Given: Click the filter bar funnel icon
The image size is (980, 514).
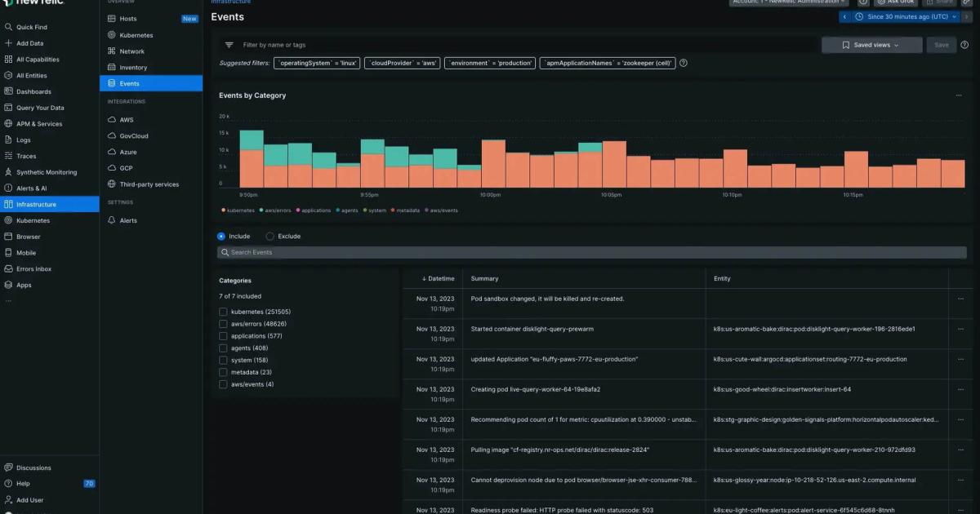Looking at the screenshot, I should coord(229,45).
